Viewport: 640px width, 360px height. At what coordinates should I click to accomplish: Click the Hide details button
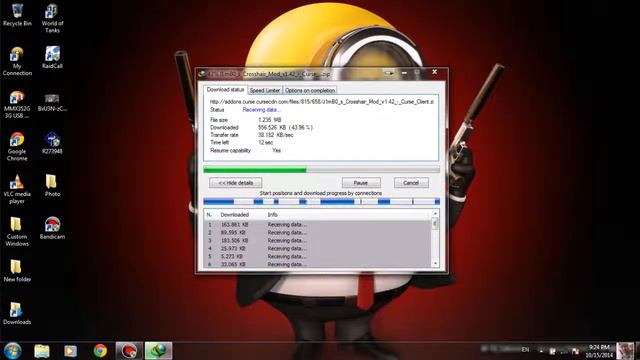pos(236,183)
